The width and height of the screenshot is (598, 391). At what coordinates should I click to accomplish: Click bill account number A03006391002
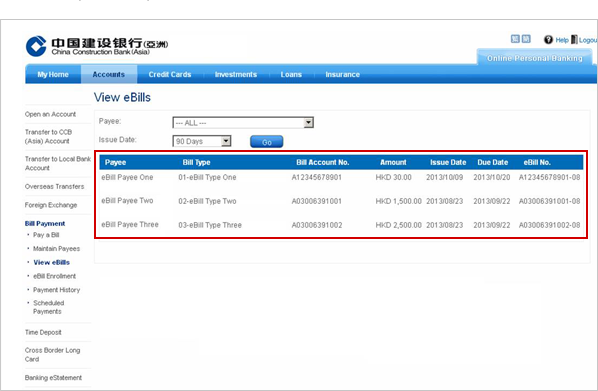click(x=317, y=225)
